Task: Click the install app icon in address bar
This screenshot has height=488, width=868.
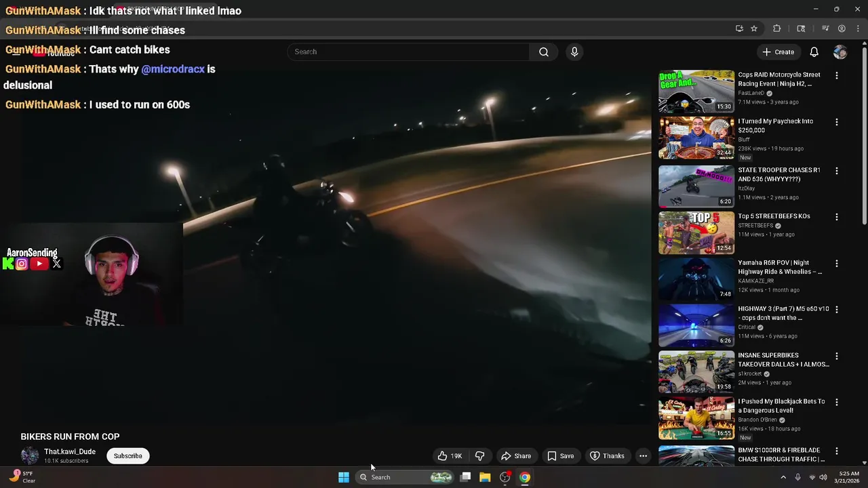Action: click(x=739, y=28)
